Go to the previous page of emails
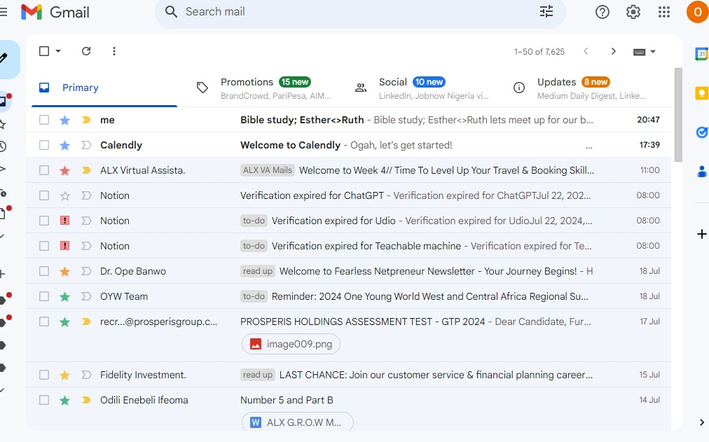Image resolution: width=709 pixels, height=442 pixels. pos(586,51)
